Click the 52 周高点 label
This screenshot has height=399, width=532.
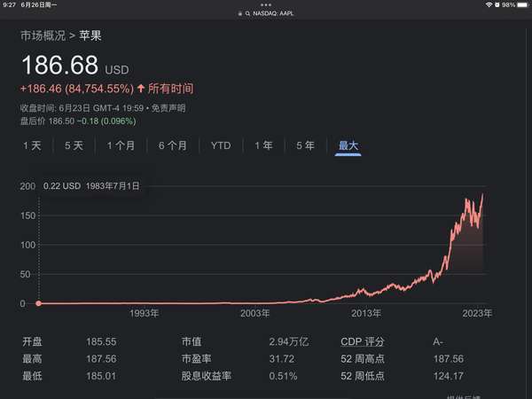363,358
